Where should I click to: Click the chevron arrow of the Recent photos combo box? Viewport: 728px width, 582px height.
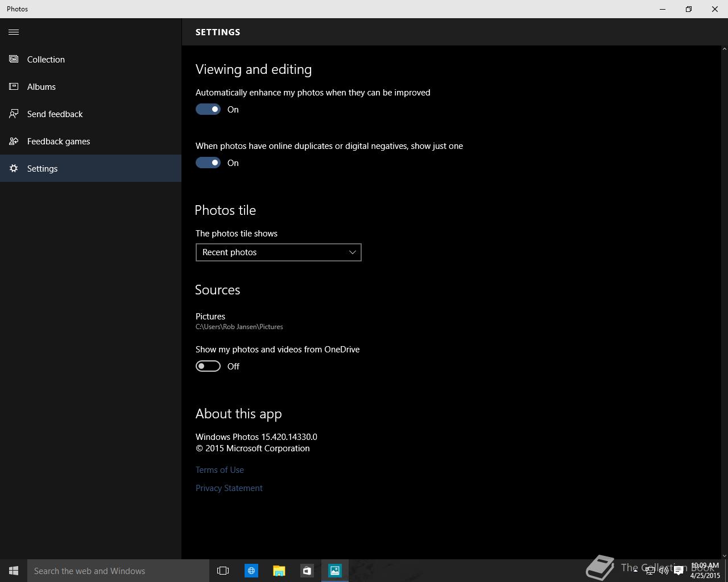click(x=352, y=252)
